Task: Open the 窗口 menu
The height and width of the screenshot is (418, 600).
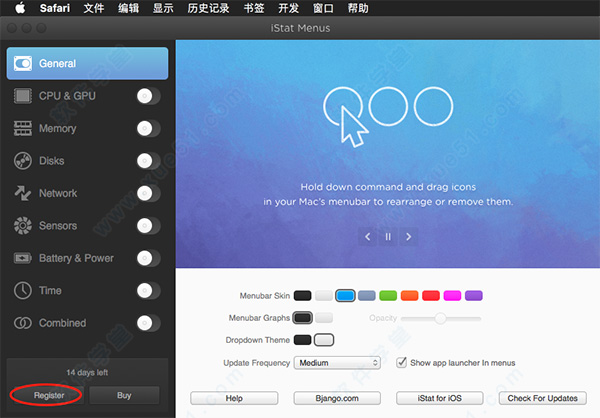Action: pos(323,8)
